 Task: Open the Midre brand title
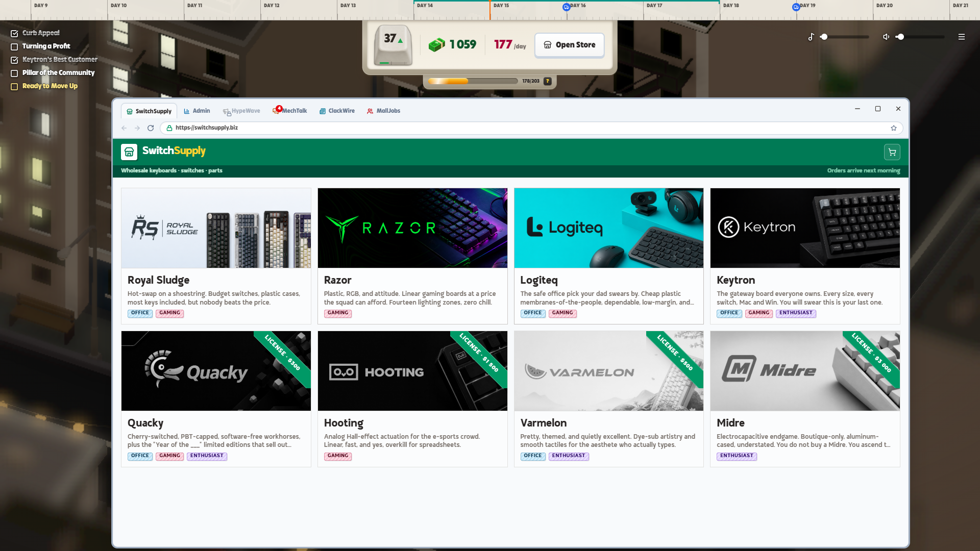(730, 423)
